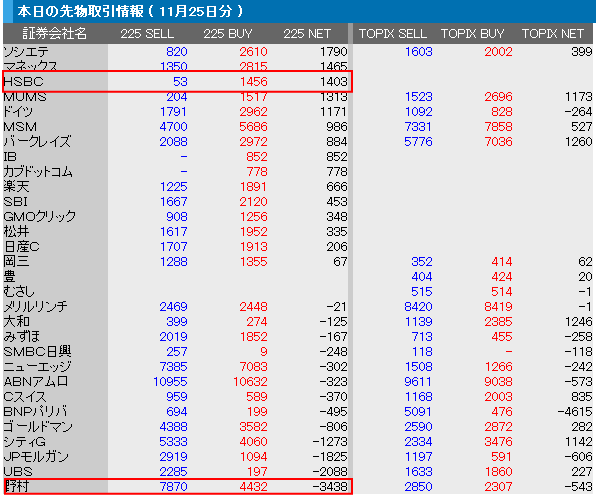
Task: Click the 225 SELL column header
Action: pyautogui.click(x=147, y=34)
